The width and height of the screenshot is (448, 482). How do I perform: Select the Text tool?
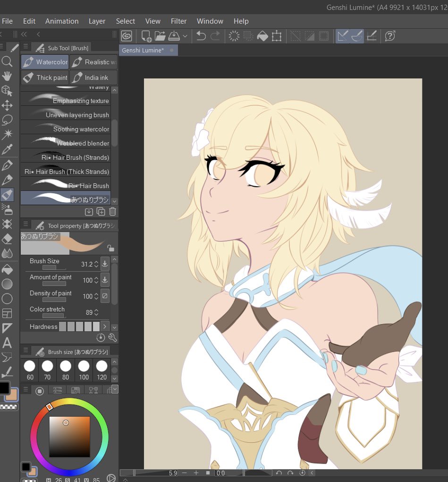[x=7, y=343]
